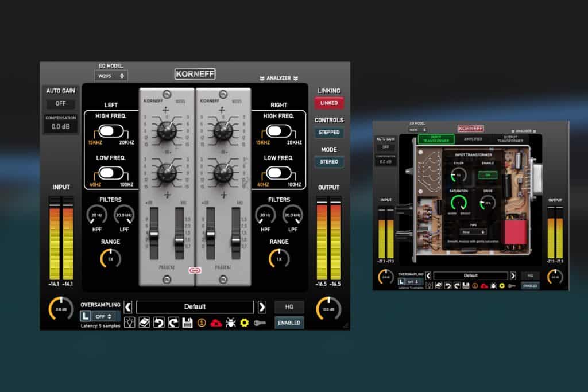
Task: Toggle the STEPPED controls button
Action: pyautogui.click(x=329, y=132)
